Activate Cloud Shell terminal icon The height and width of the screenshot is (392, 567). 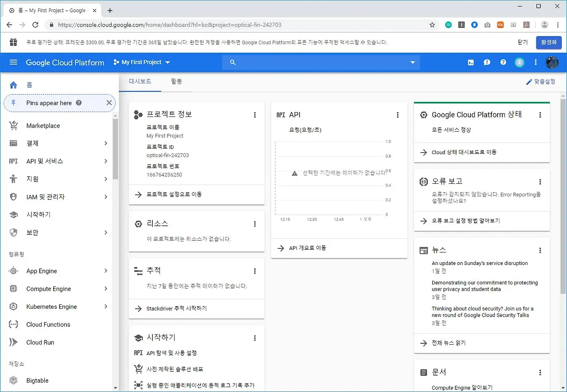pyautogui.click(x=471, y=62)
